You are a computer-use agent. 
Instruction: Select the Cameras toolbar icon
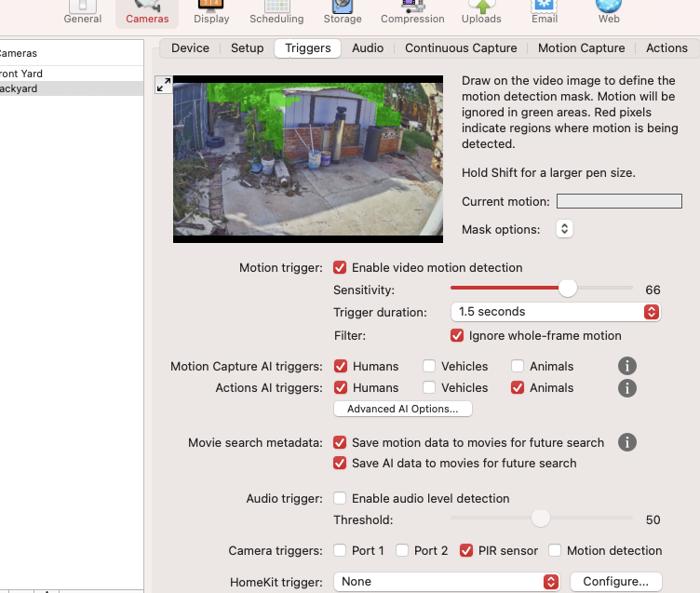pos(147,12)
